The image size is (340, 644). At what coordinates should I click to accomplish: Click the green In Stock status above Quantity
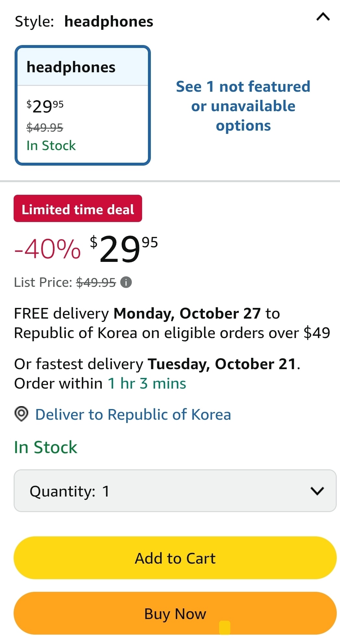[x=46, y=447]
